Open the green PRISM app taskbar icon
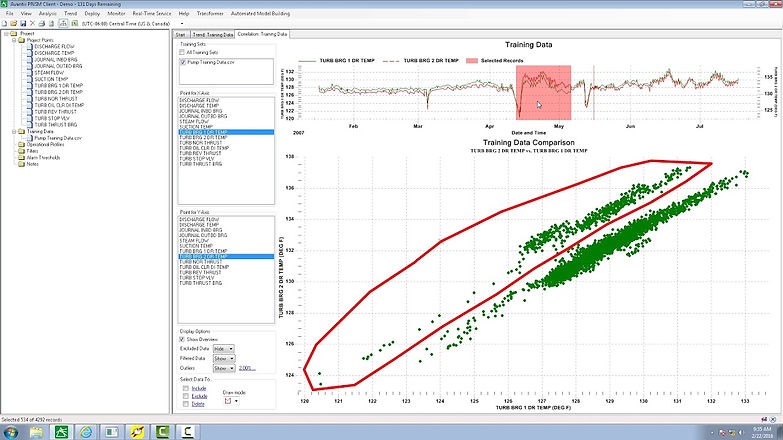The height and width of the screenshot is (440, 783). [x=61, y=432]
